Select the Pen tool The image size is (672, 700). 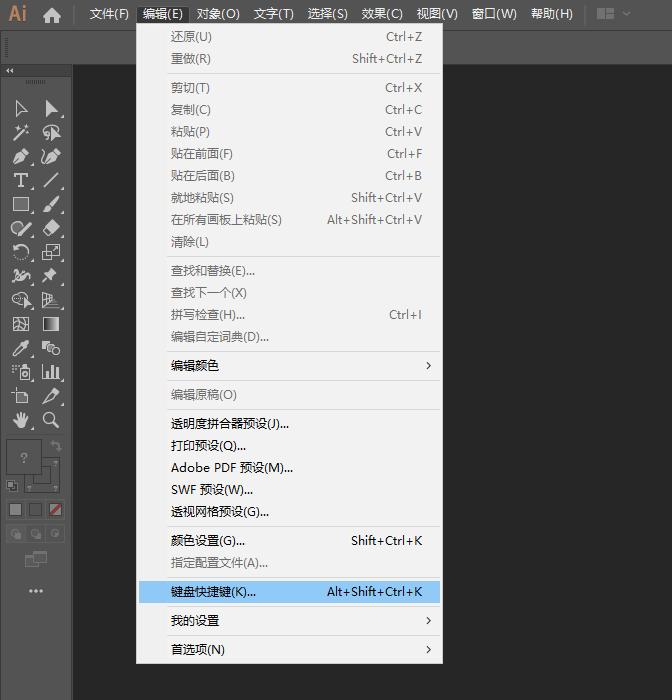click(21, 157)
